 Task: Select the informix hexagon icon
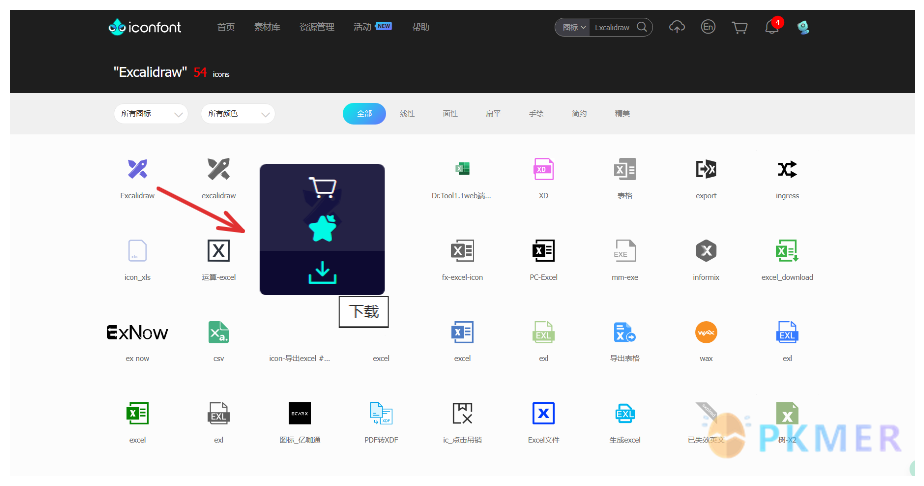[706, 251]
